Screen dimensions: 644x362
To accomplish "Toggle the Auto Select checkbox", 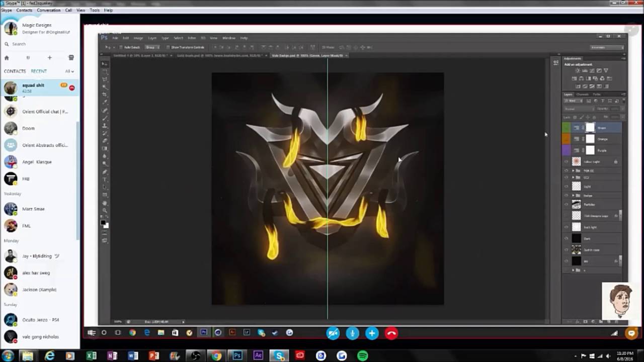I will [x=122, y=47].
